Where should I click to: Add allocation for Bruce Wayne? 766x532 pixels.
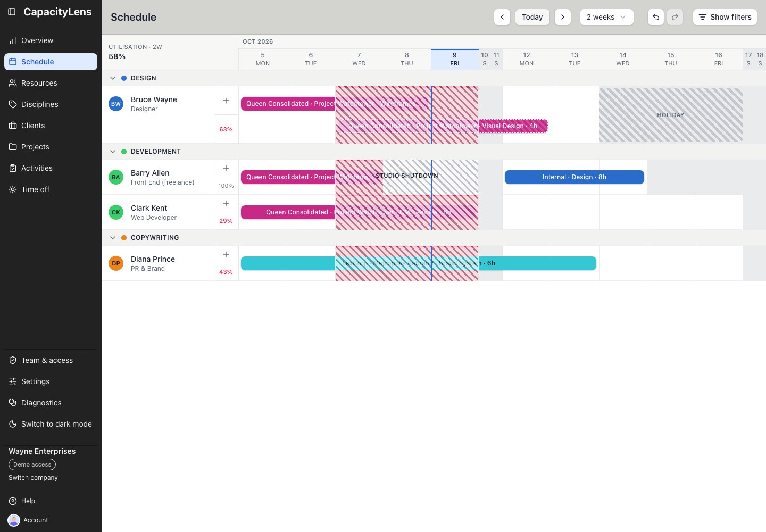coord(226,101)
